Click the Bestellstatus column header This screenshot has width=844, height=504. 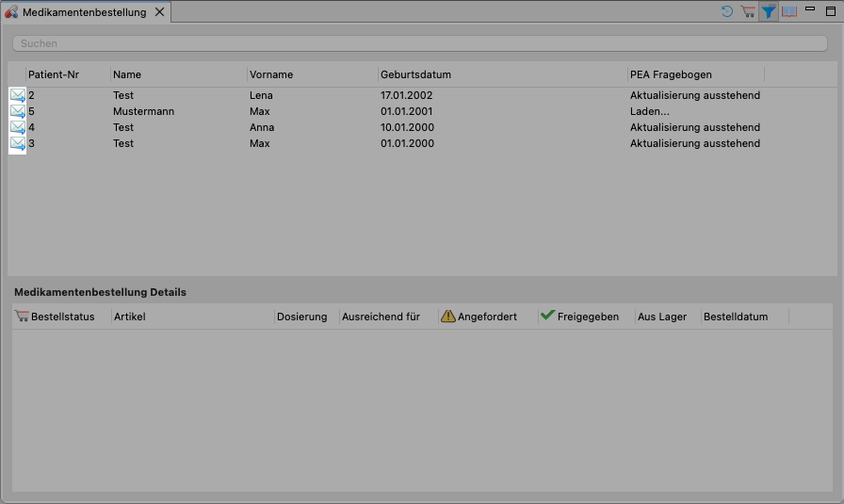(62, 317)
